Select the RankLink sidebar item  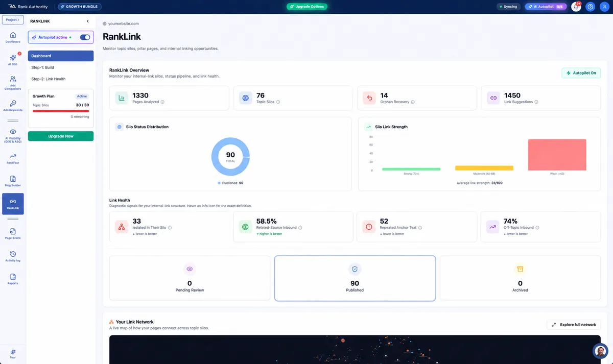pyautogui.click(x=13, y=204)
